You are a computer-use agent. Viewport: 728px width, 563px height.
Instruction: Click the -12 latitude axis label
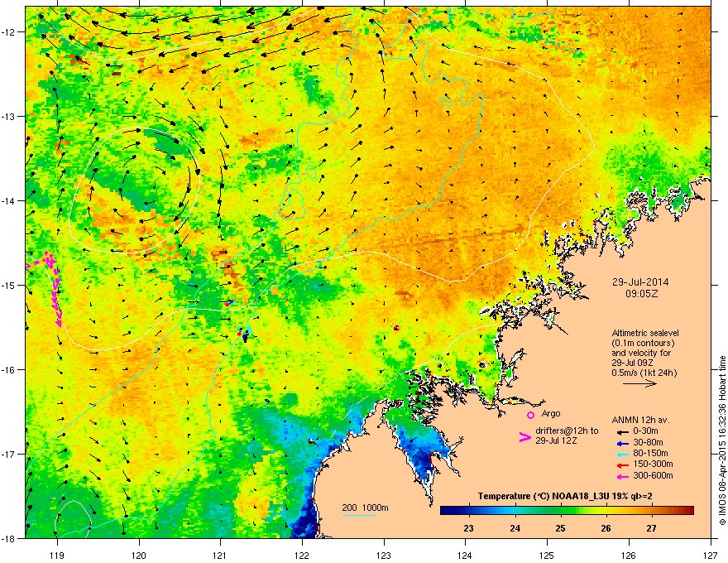(8, 32)
